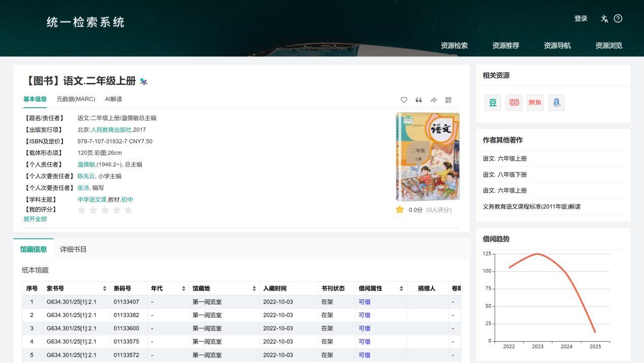The width and height of the screenshot is (644, 363).
Task: Open the JD (京东) resource icon
Action: (x=535, y=103)
